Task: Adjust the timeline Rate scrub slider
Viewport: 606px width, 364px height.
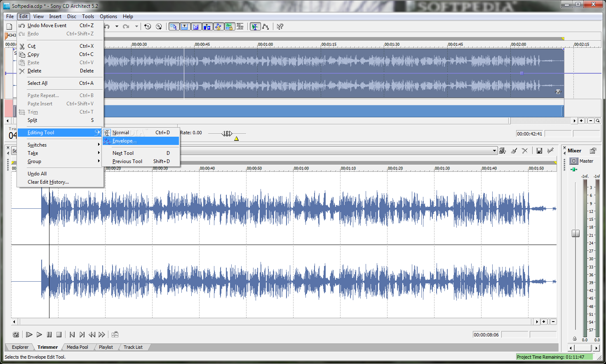Action: pyautogui.click(x=227, y=133)
